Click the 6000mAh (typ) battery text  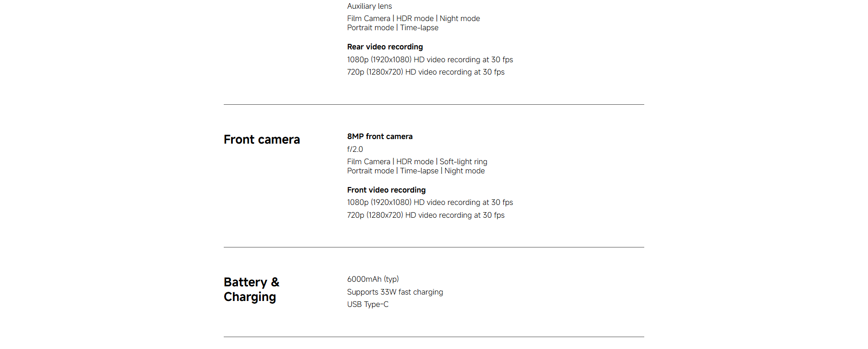373,279
